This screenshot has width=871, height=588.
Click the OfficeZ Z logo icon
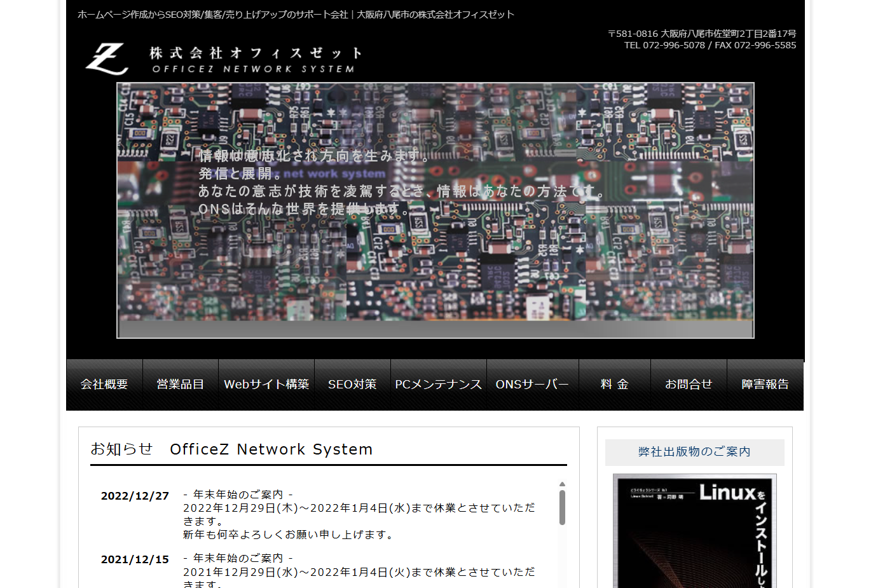coord(107,58)
